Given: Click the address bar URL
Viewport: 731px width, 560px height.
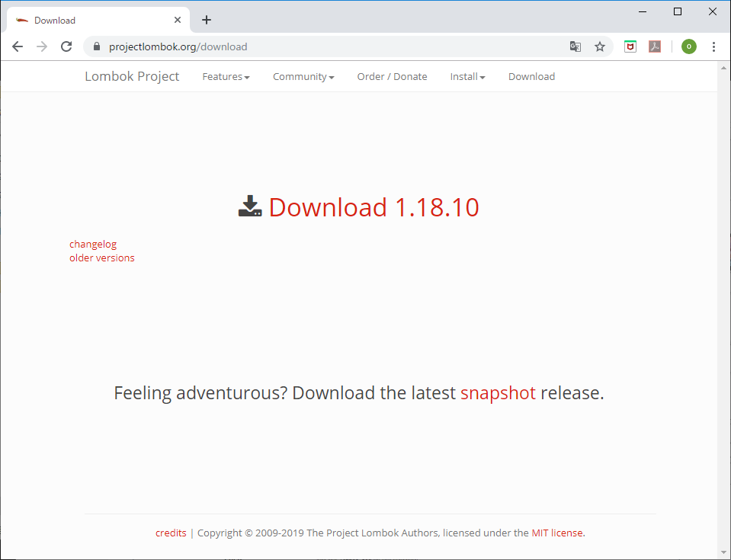Looking at the screenshot, I should (x=178, y=46).
